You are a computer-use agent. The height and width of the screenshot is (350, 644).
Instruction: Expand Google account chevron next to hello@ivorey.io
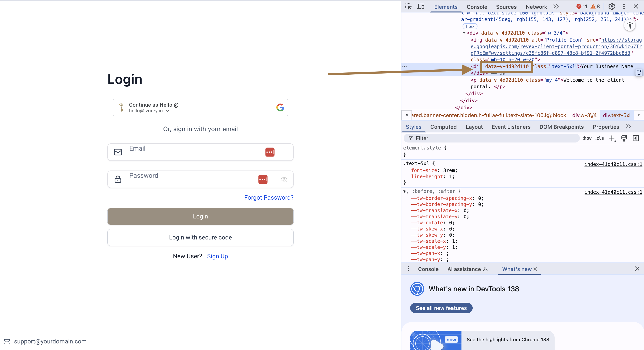[x=168, y=111]
